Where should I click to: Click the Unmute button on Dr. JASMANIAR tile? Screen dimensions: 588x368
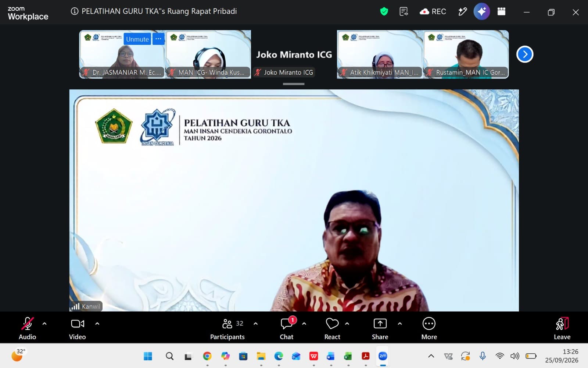[x=137, y=39]
